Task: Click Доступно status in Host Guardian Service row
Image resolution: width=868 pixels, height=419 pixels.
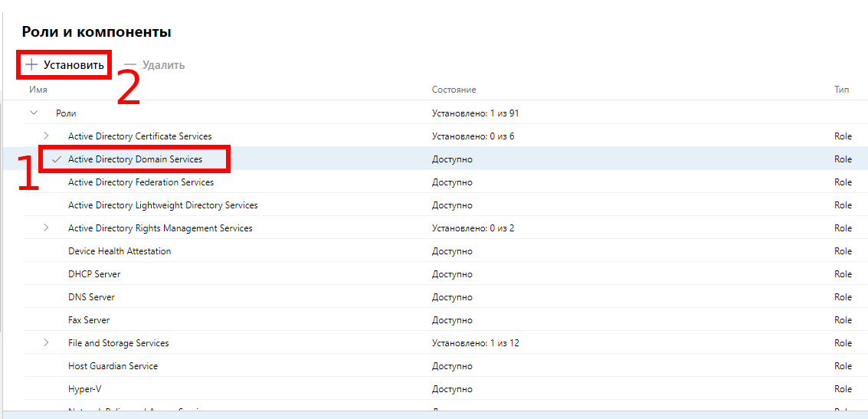Action: pyautogui.click(x=452, y=366)
